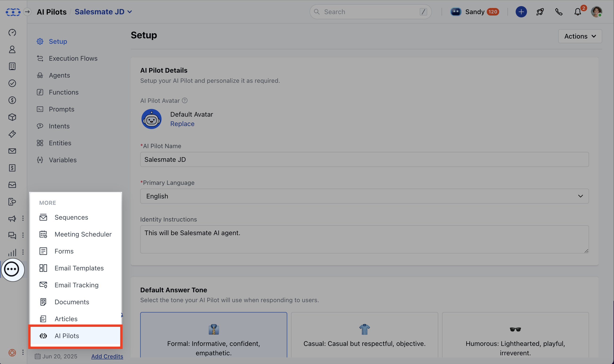Click the default robot avatar image

tap(152, 119)
